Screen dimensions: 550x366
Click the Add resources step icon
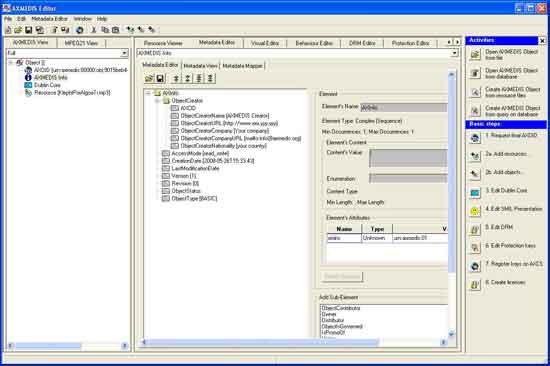pyautogui.click(x=475, y=156)
